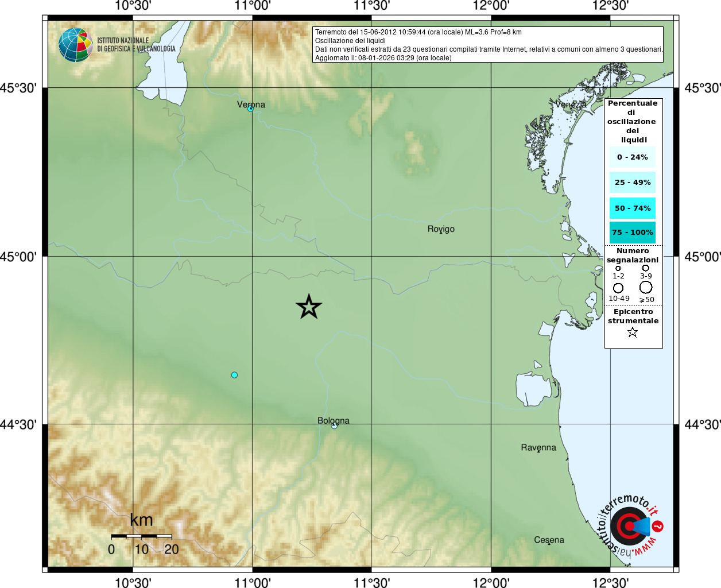Image resolution: width=721 pixels, height=588 pixels.
Task: Click the bottom axis label 10°30'
Action: [133, 582]
